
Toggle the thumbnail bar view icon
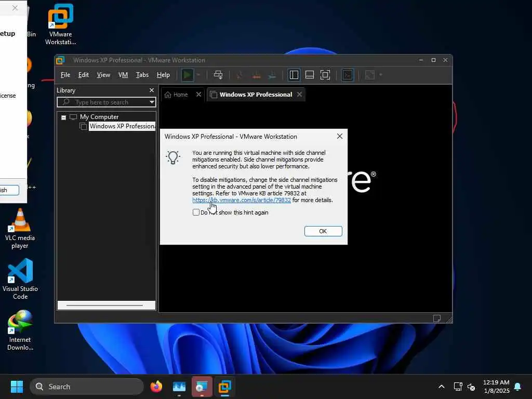310,75
